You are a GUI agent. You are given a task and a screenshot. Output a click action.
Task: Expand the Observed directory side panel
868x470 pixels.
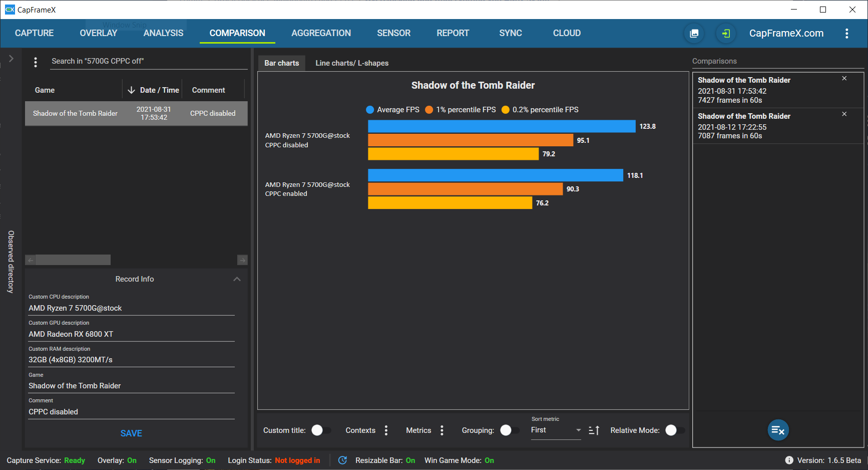click(11, 59)
